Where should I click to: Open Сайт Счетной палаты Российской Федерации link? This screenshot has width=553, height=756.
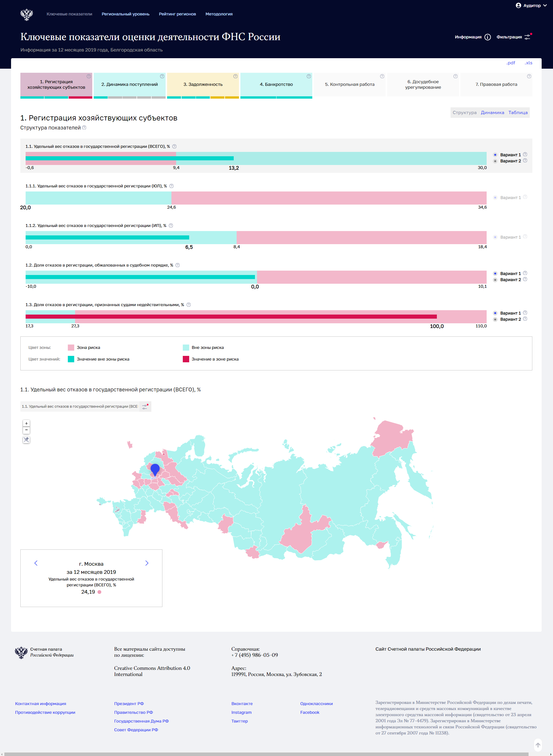(x=428, y=649)
